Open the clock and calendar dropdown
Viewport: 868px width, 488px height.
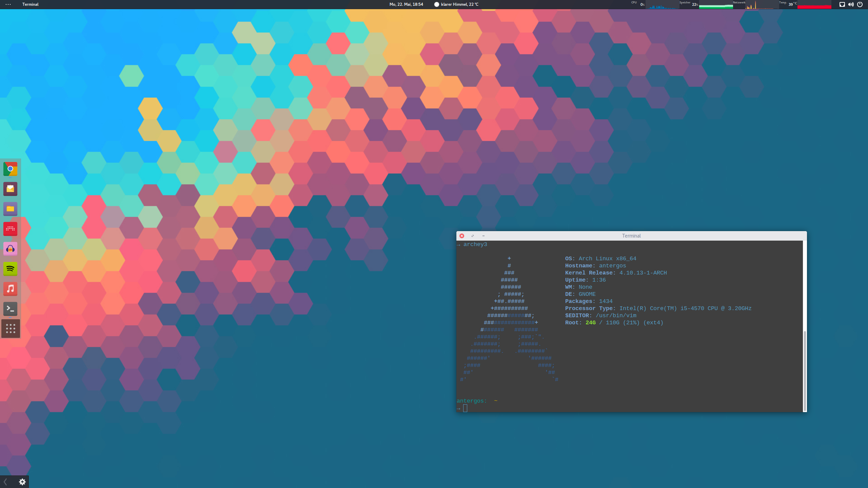(406, 4)
